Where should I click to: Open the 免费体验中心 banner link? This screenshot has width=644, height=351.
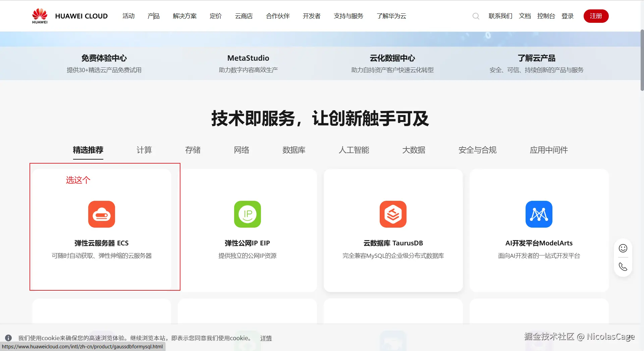click(104, 58)
